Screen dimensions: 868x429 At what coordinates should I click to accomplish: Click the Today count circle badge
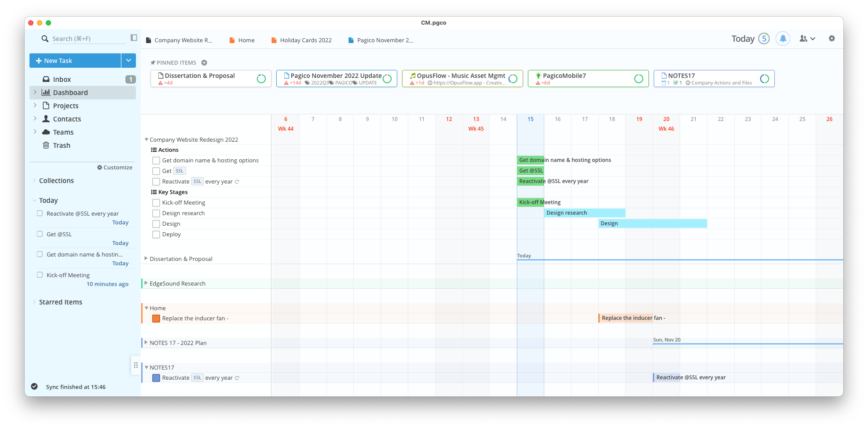point(764,39)
